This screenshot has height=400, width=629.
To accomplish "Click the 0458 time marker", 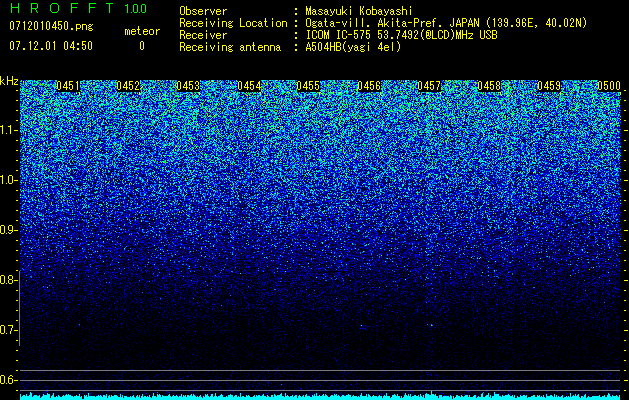I will pyautogui.click(x=489, y=86).
